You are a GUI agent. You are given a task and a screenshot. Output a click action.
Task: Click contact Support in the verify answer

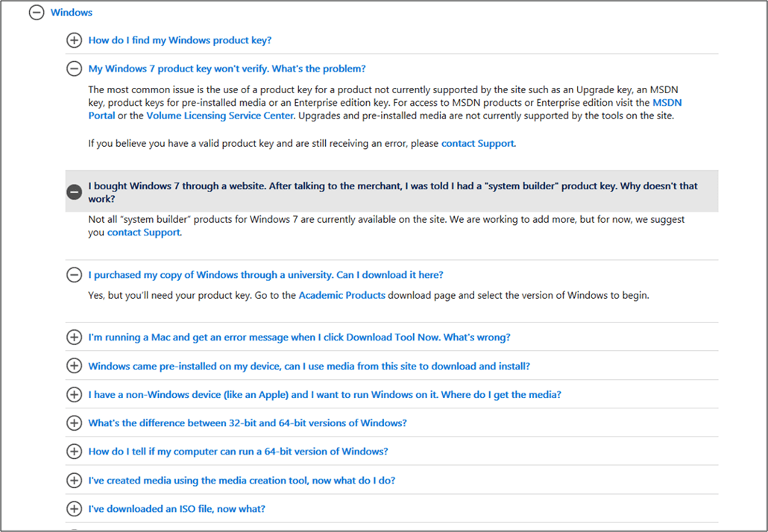click(477, 143)
